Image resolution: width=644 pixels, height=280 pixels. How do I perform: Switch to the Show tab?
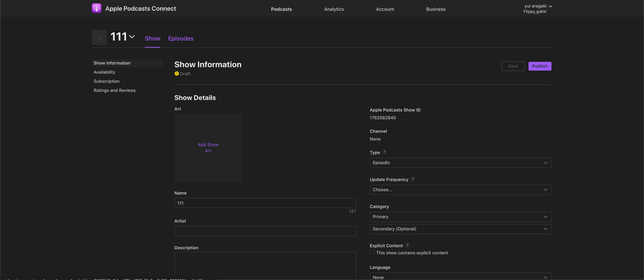[152, 38]
